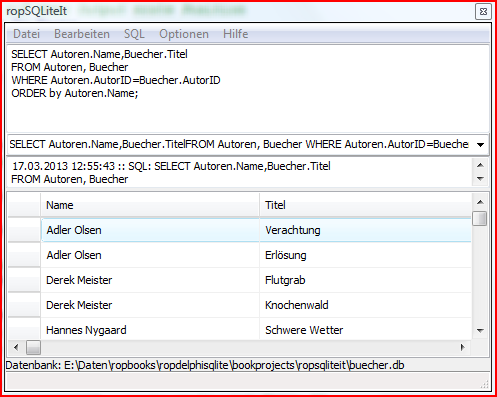497x397 pixels.
Task: Open the Datei menu
Action: click(x=26, y=34)
